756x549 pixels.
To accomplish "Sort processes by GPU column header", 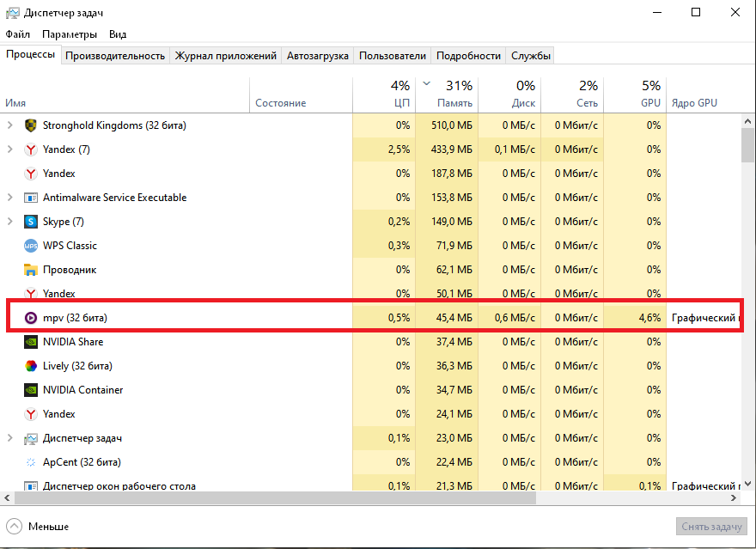I will [x=635, y=95].
